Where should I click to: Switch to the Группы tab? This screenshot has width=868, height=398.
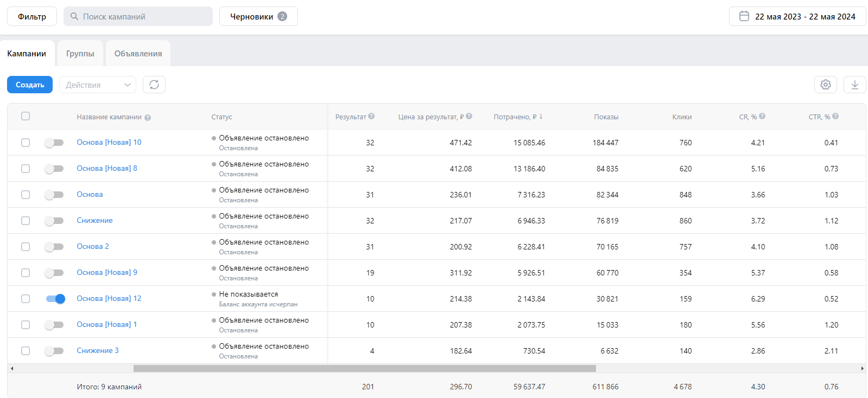(80, 54)
